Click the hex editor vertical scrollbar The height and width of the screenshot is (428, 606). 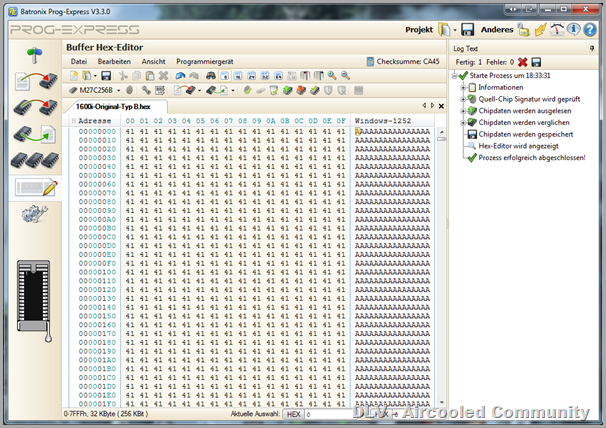(x=441, y=260)
